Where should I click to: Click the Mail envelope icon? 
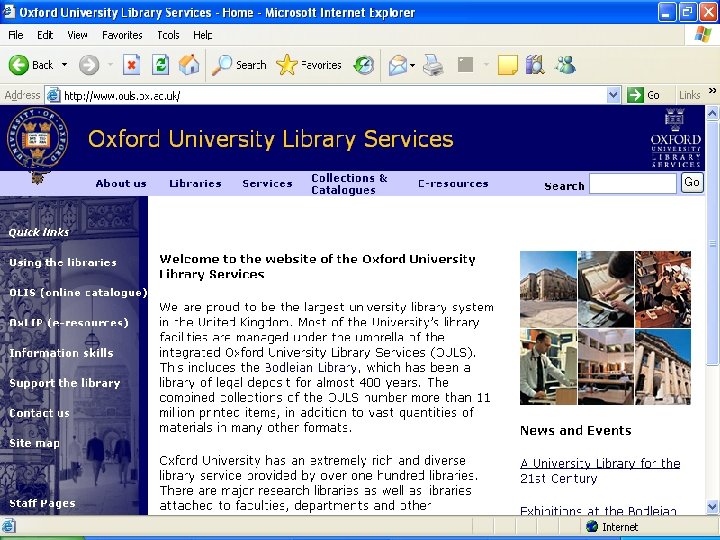point(398,65)
